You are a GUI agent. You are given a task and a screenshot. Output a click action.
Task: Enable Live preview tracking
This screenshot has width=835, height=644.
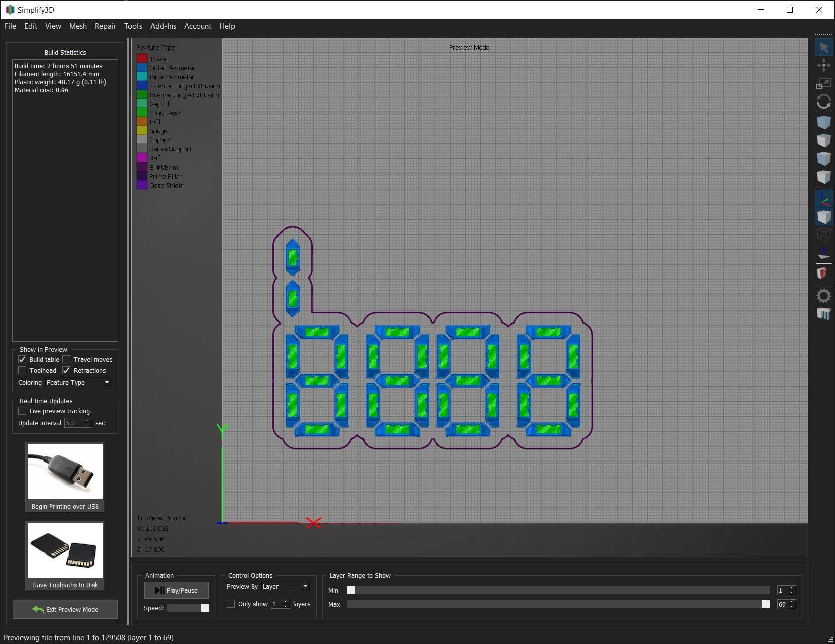22,411
